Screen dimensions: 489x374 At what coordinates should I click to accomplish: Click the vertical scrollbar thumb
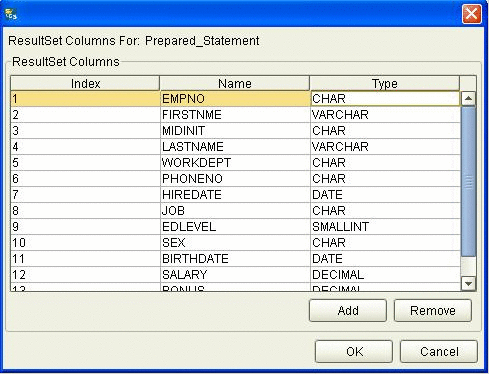(468, 182)
